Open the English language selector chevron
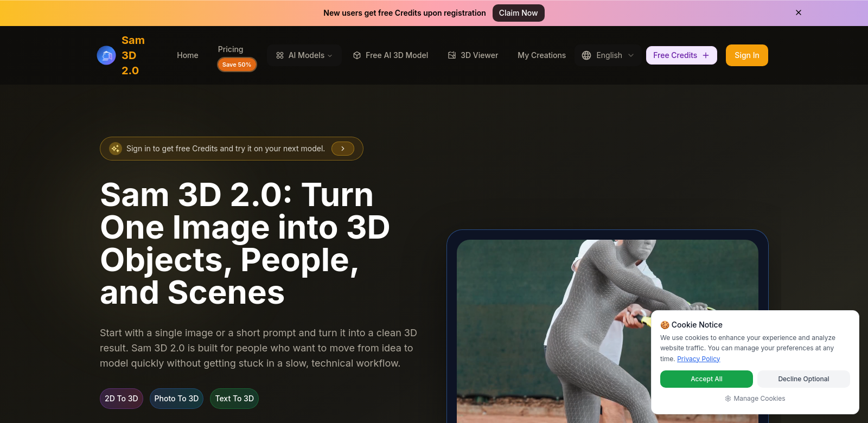Image resolution: width=868 pixels, height=423 pixels. [x=631, y=55]
